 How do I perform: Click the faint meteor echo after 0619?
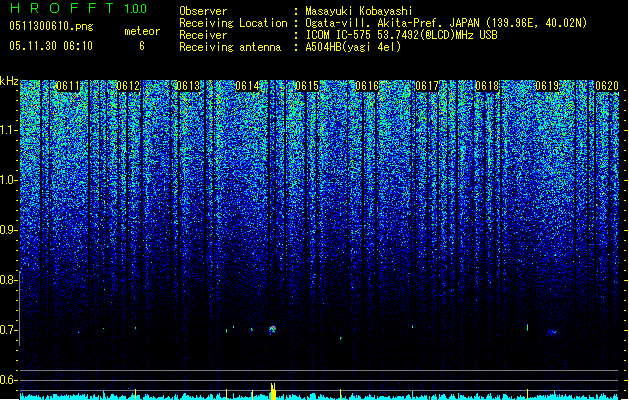coord(552,332)
